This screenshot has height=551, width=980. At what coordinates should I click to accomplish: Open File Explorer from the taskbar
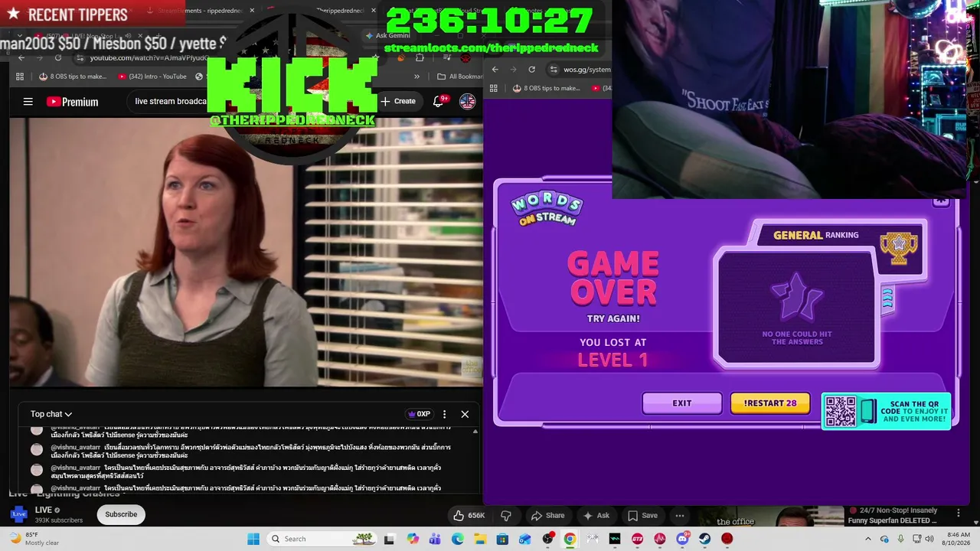point(480,539)
